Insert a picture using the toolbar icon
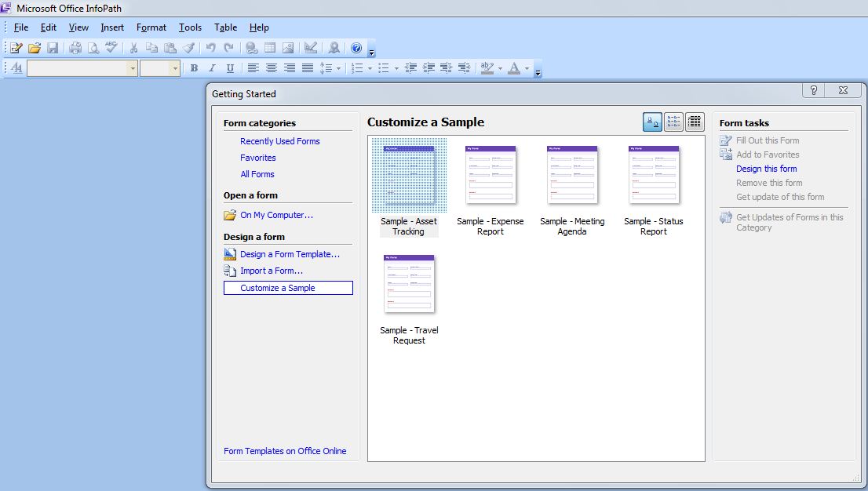 [x=287, y=47]
